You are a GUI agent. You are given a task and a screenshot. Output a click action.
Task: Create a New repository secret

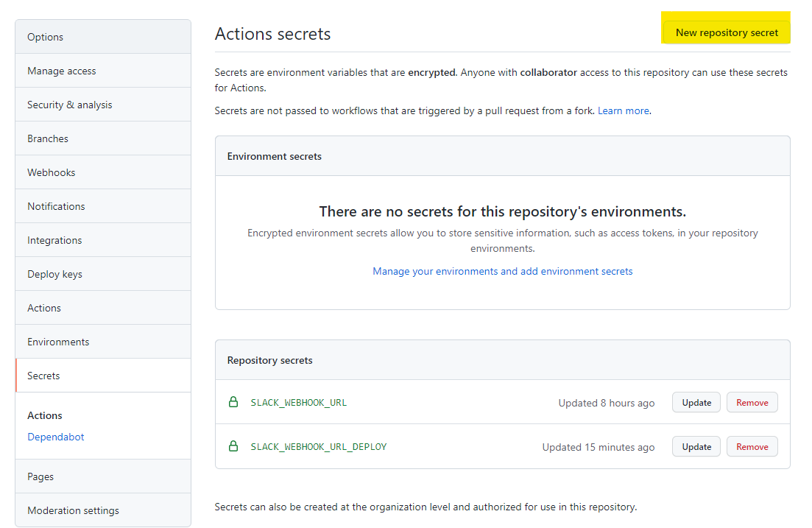pyautogui.click(x=727, y=32)
